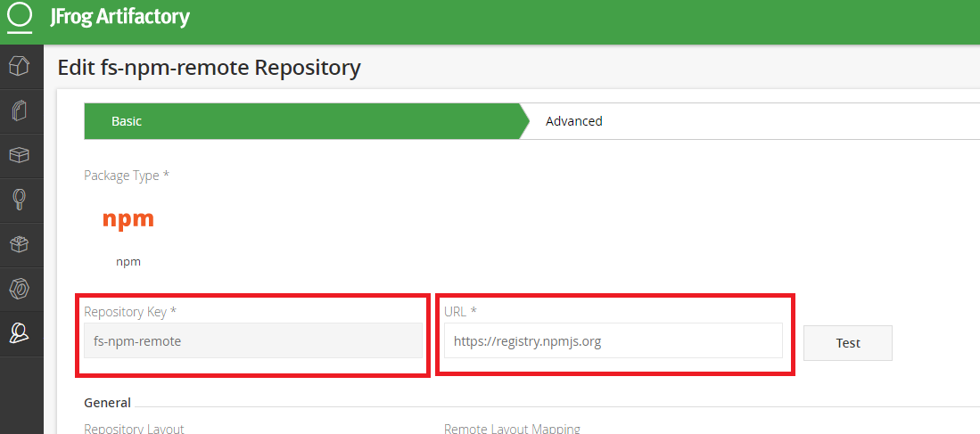Click the Package Type label
The width and height of the screenshot is (980, 434).
127,176
